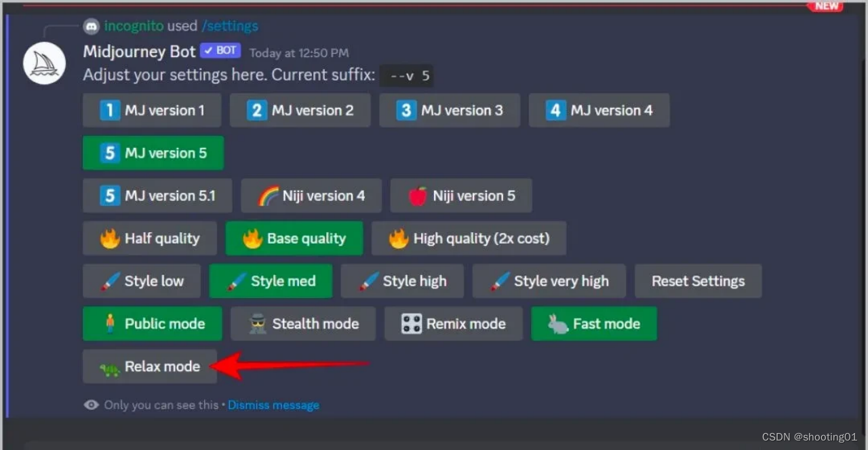Choose Niji version 4 with rainbow icon
Viewport: 868px width, 450px height.
(x=311, y=195)
